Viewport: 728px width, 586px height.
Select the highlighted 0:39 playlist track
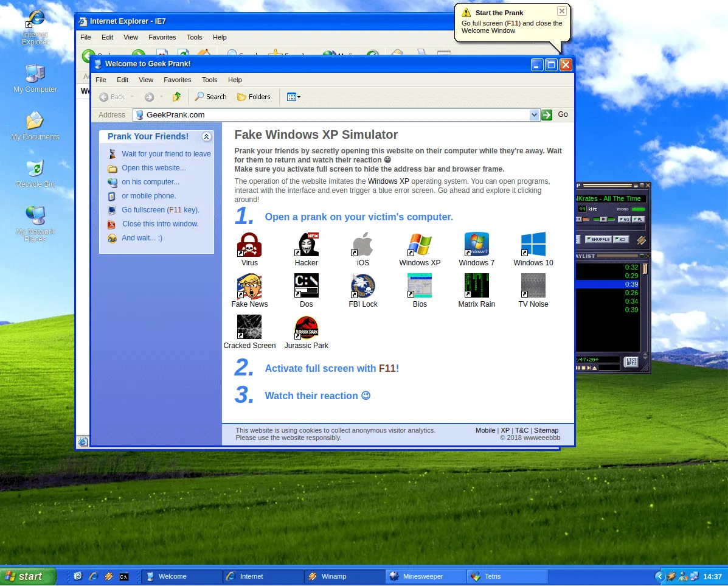[608, 284]
